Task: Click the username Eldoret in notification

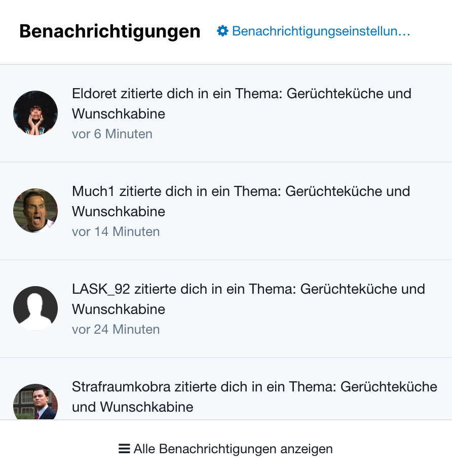Action: point(94,94)
